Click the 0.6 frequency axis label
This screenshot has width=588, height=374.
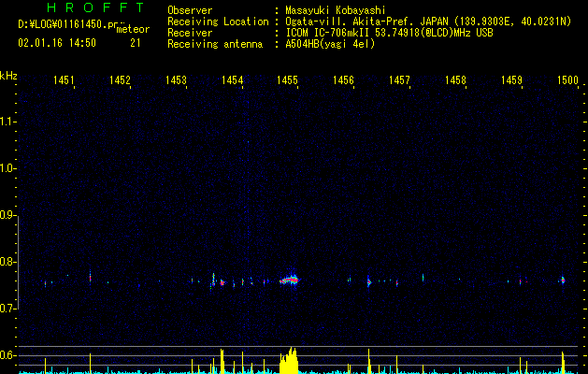click(8, 355)
